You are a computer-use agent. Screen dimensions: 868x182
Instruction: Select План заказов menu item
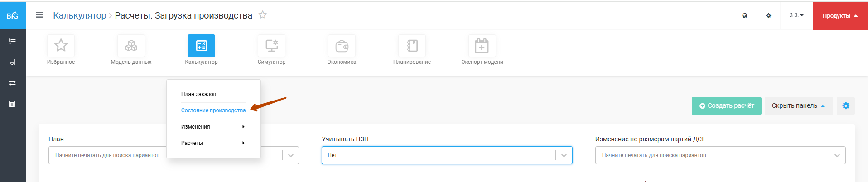pyautogui.click(x=199, y=94)
